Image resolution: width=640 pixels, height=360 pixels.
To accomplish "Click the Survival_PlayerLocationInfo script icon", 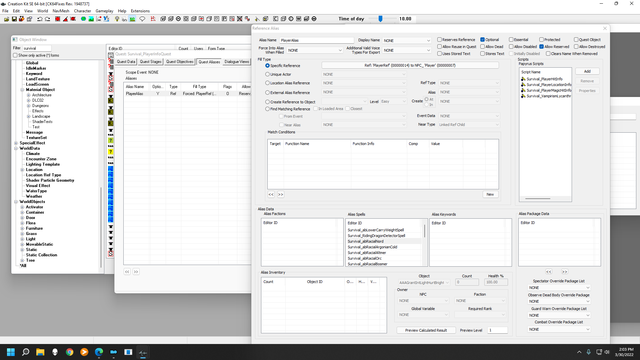I will (x=523, y=84).
